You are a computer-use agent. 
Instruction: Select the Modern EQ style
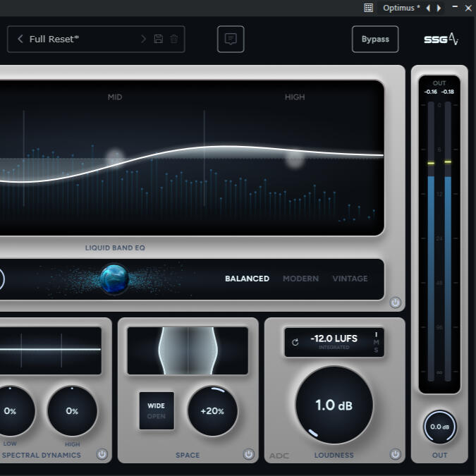point(300,279)
